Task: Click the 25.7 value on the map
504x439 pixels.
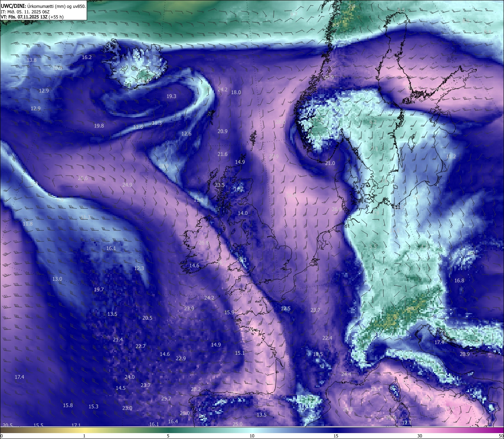Action: click(x=166, y=398)
